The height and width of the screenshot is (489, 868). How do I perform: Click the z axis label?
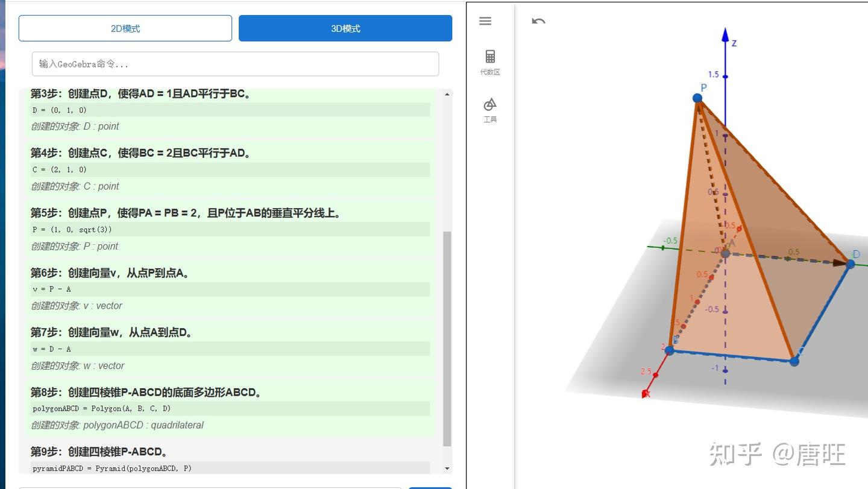[x=734, y=43]
